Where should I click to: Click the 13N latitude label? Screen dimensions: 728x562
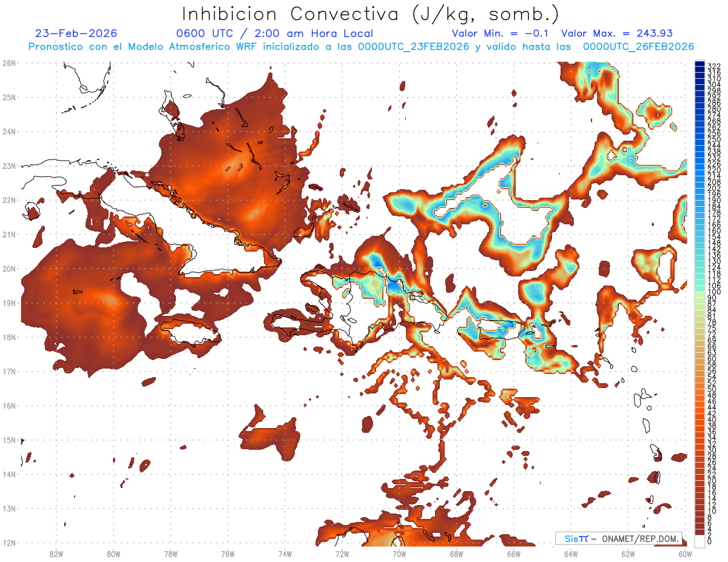pos(9,508)
